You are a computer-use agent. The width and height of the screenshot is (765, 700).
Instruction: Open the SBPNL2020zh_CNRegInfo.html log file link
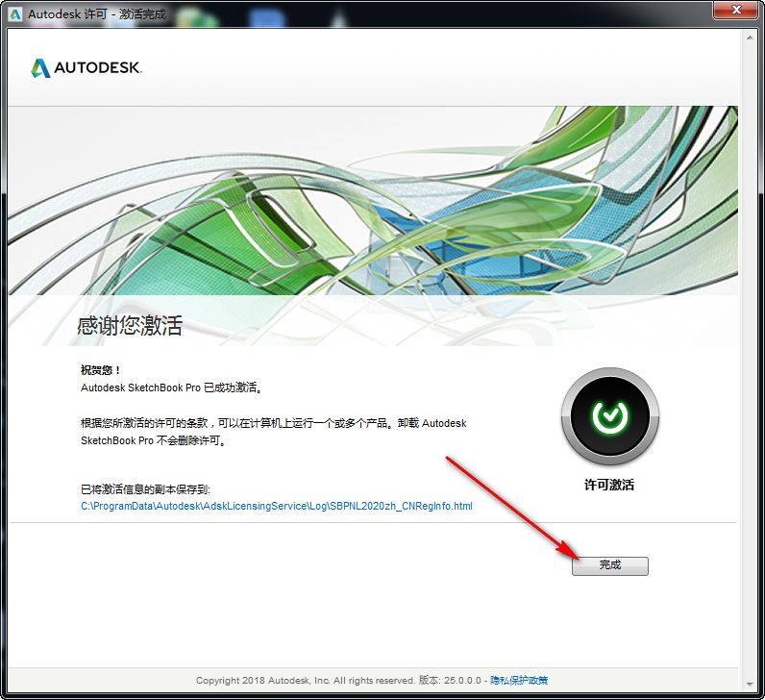coord(277,506)
